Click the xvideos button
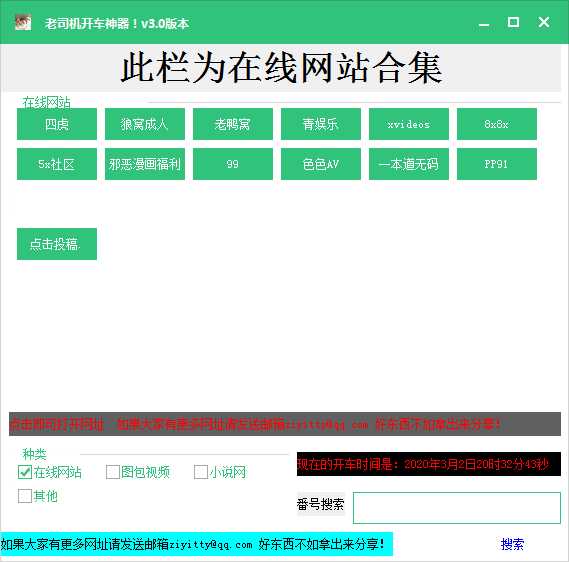Viewport: 569px width, 562px height. point(409,124)
